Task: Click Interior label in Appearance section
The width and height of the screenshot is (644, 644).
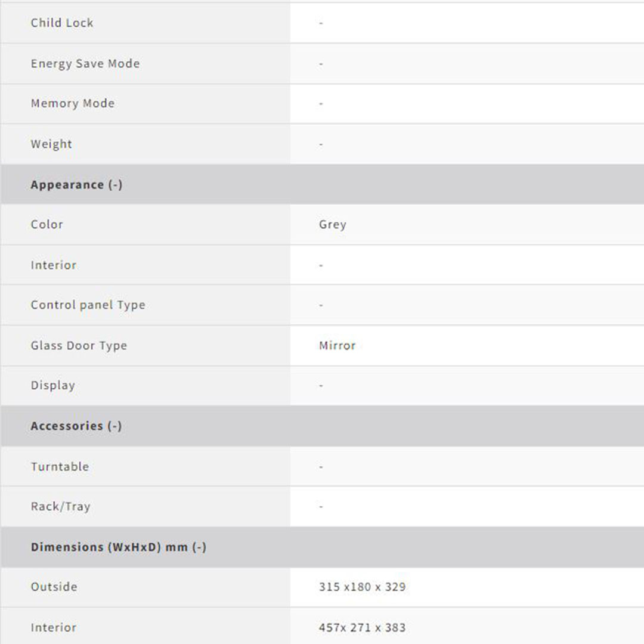Action: coord(54,265)
